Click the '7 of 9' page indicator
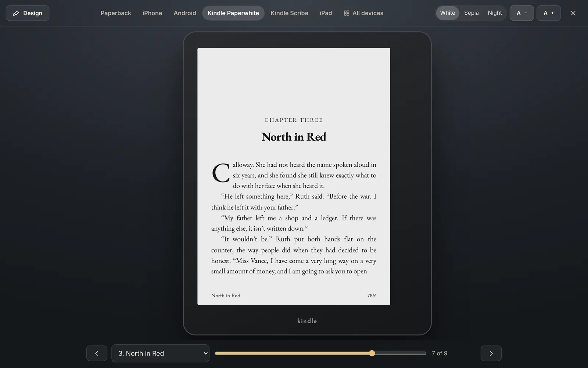The height and width of the screenshot is (368, 588). tap(440, 353)
